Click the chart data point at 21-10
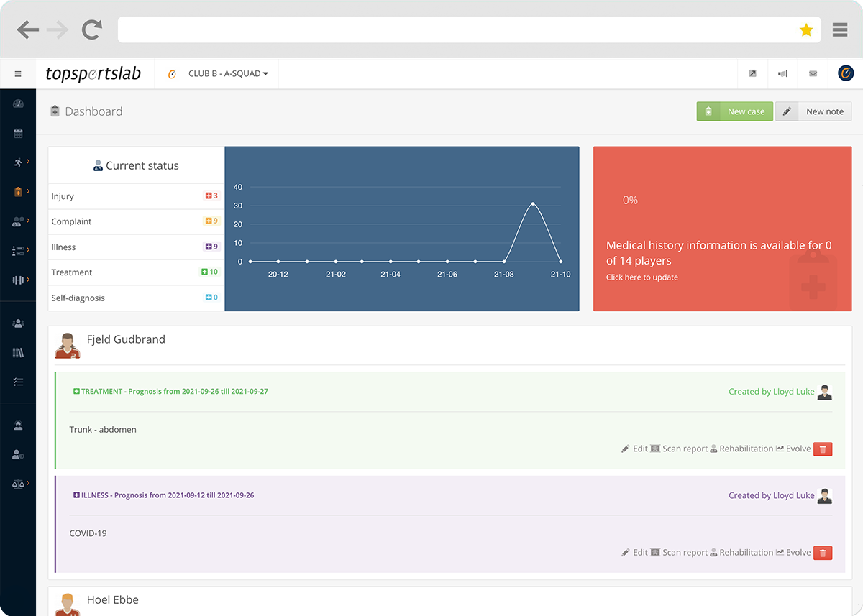863x616 pixels. point(561,261)
